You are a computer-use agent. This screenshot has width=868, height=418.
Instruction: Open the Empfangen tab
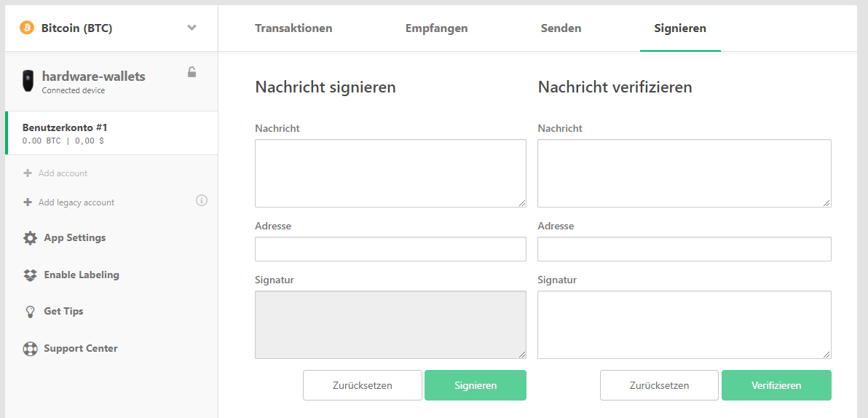436,28
